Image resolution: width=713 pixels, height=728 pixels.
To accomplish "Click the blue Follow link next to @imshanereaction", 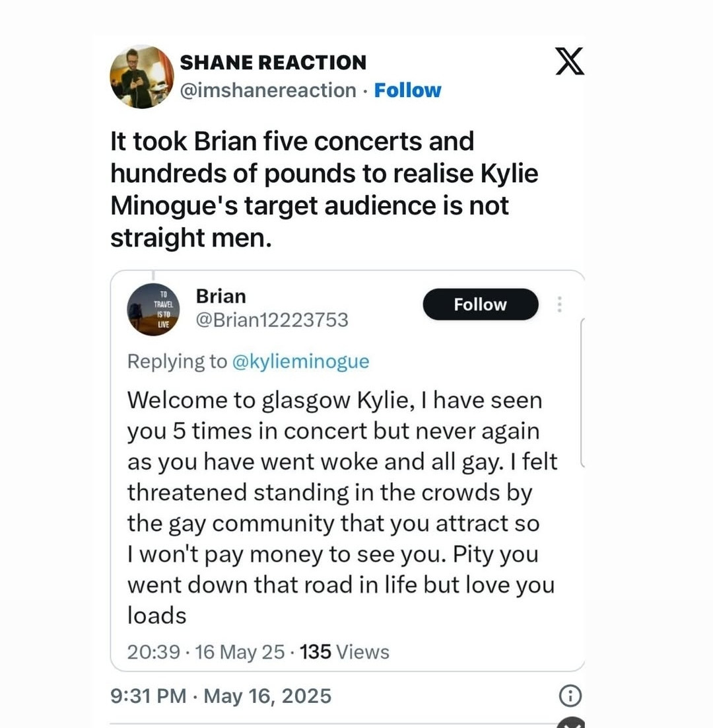I will pyautogui.click(x=407, y=91).
